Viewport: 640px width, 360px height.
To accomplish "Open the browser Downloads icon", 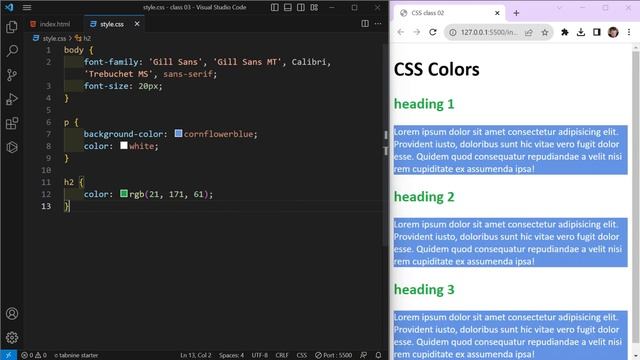I will tap(581, 32).
